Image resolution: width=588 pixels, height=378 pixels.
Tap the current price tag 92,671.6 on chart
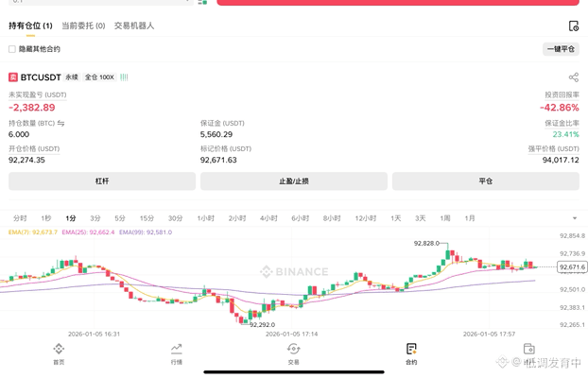click(572, 267)
